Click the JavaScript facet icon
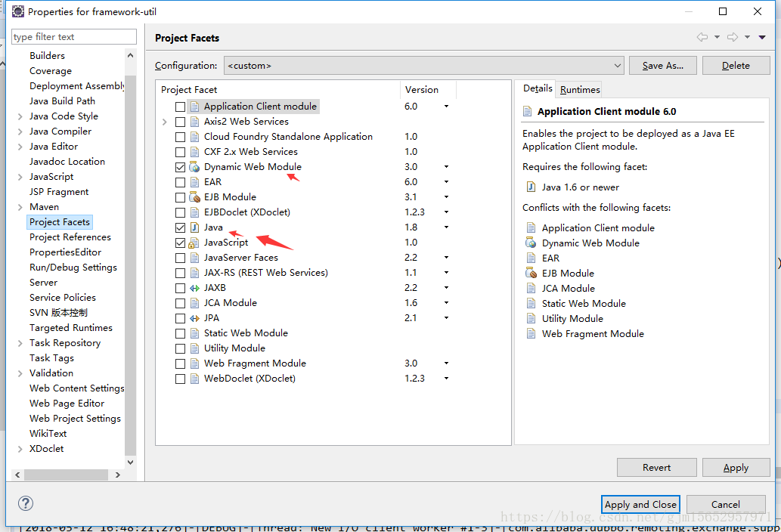Viewport: 781px width, 532px height. (194, 243)
